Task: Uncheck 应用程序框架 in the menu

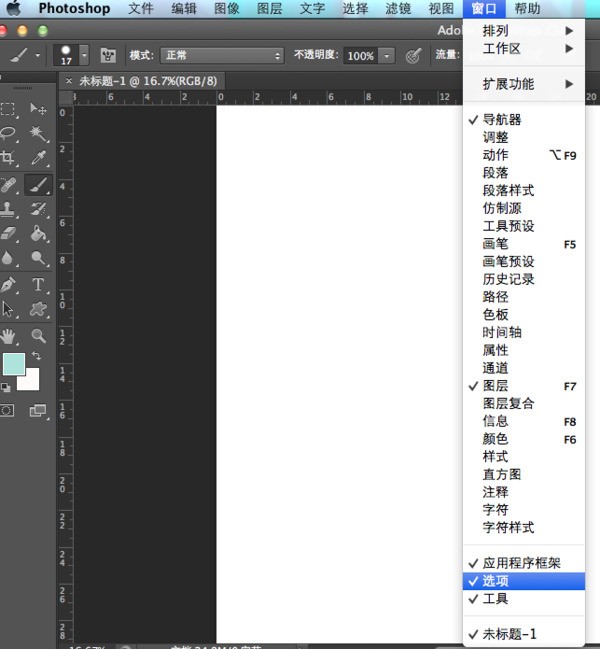Action: [x=521, y=563]
